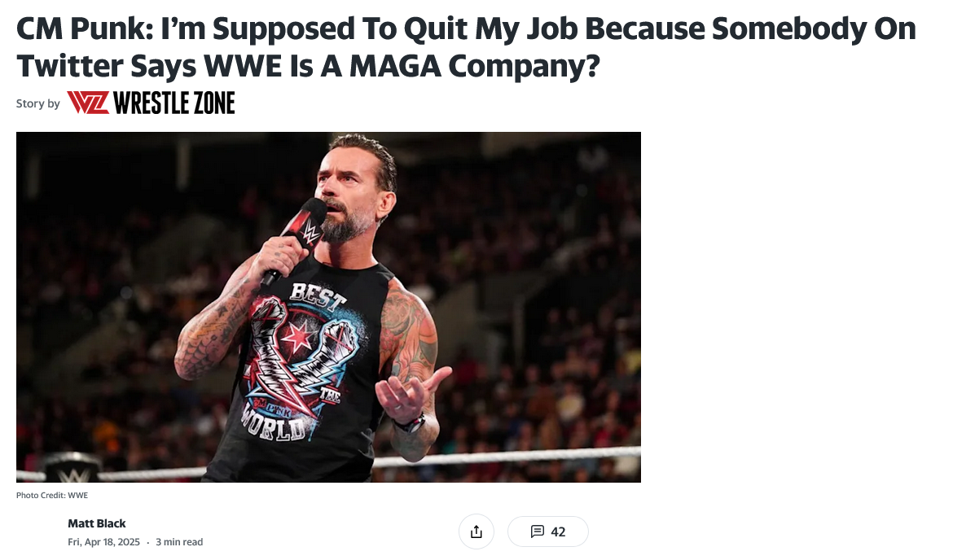Click the Fri, Apr 18, 2025 date
This screenshot has height=560, width=953.
tap(103, 542)
